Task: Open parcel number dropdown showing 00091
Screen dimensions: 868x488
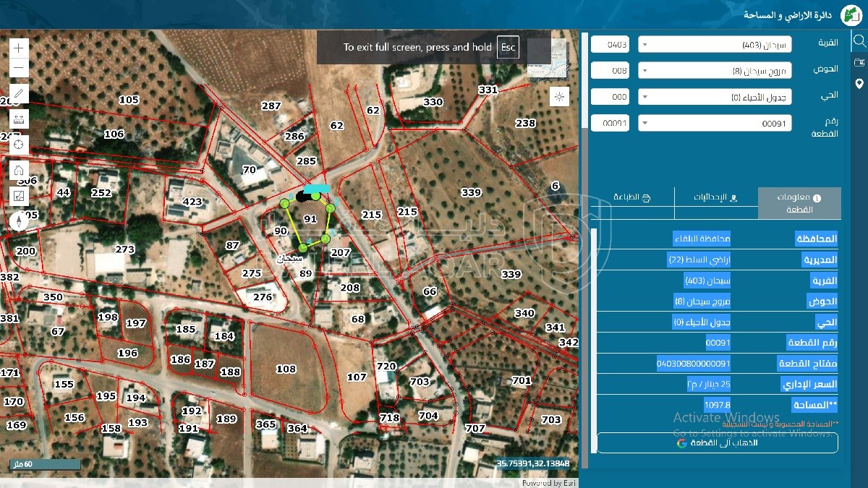Action: tap(715, 124)
